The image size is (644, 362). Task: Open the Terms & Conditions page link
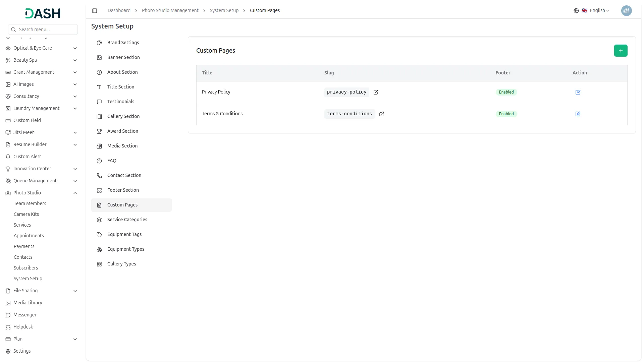381,114
